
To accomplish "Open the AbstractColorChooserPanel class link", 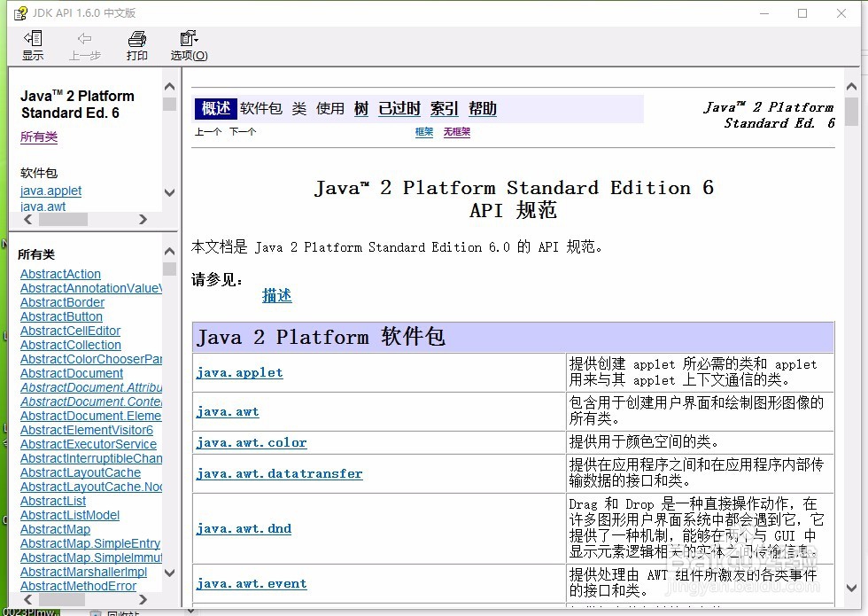I will click(90, 359).
